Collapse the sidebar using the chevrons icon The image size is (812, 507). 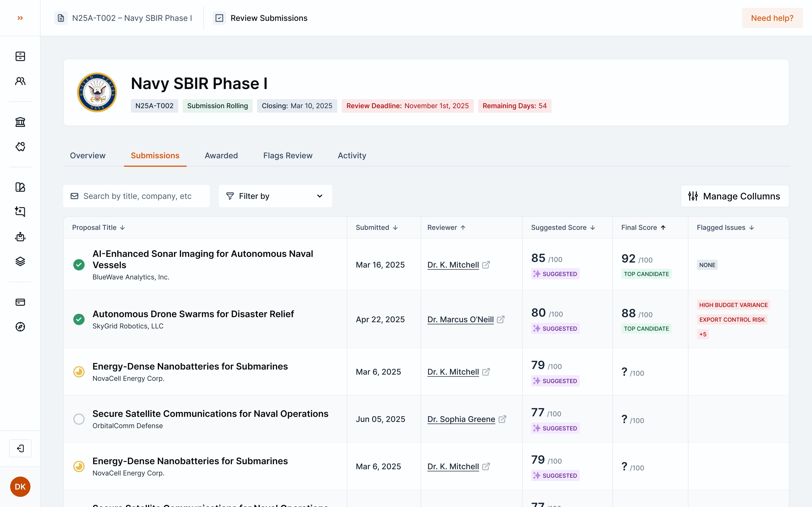(x=20, y=18)
